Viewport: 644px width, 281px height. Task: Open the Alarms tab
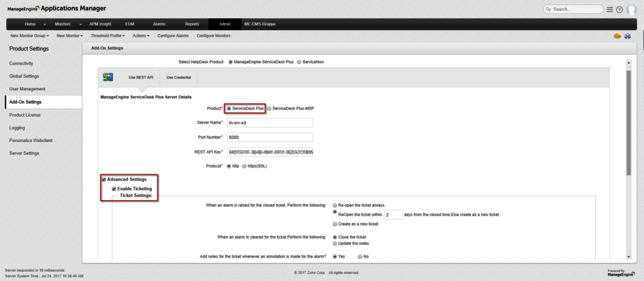coord(159,24)
